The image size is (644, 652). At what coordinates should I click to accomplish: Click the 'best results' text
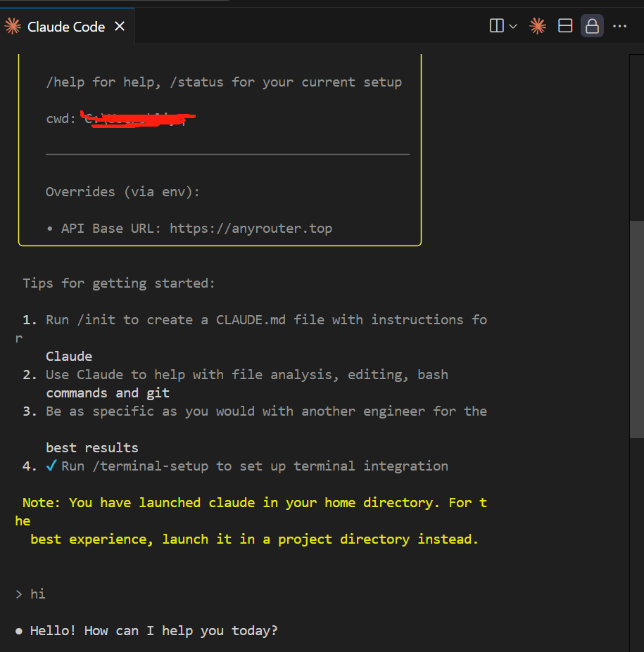[92, 448]
